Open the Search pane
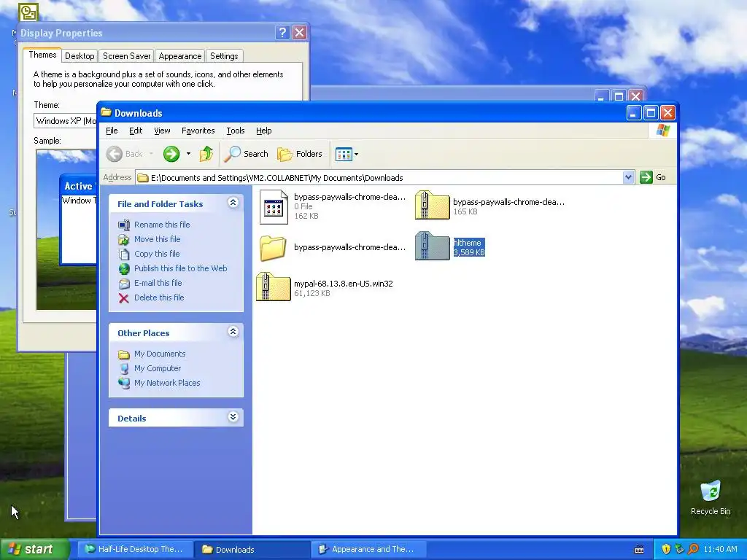 click(x=247, y=154)
